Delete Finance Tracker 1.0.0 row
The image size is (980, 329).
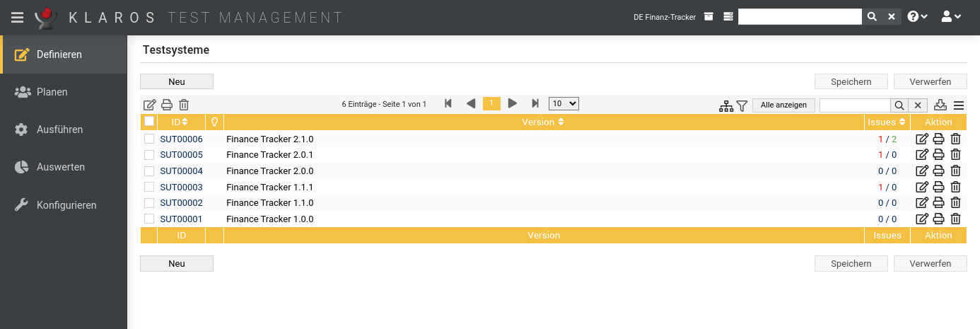tap(955, 219)
